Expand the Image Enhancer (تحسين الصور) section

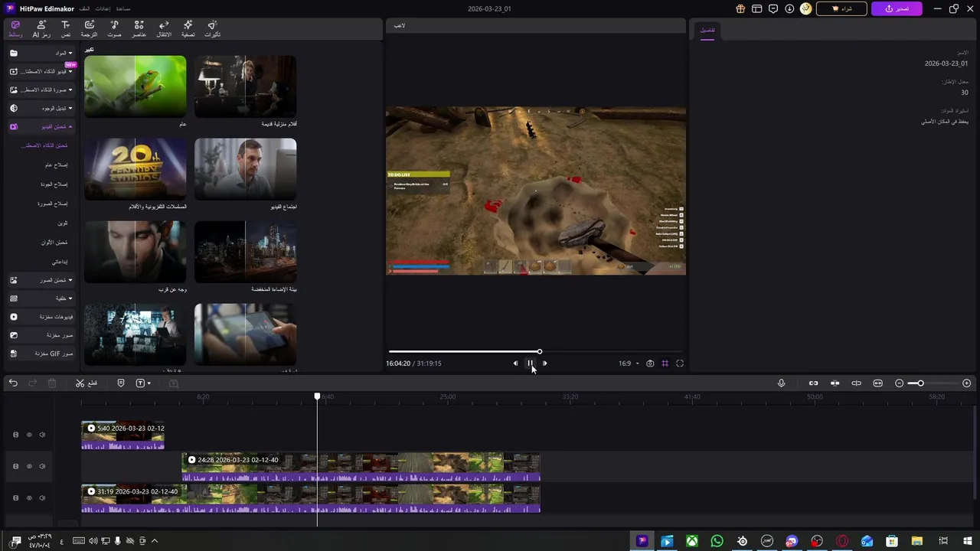coord(41,280)
